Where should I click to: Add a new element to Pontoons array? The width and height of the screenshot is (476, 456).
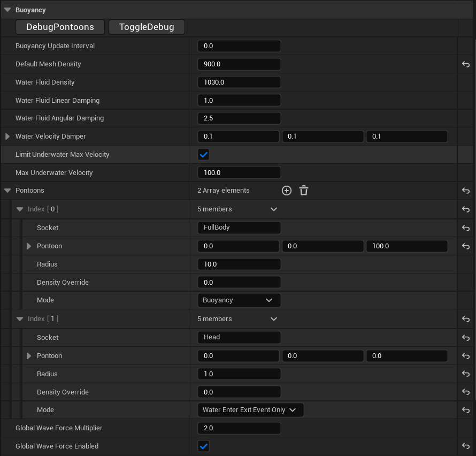point(287,191)
